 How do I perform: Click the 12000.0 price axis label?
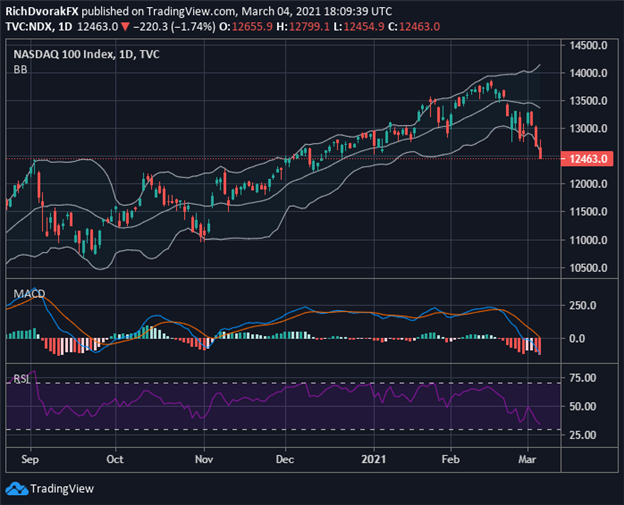tap(588, 184)
